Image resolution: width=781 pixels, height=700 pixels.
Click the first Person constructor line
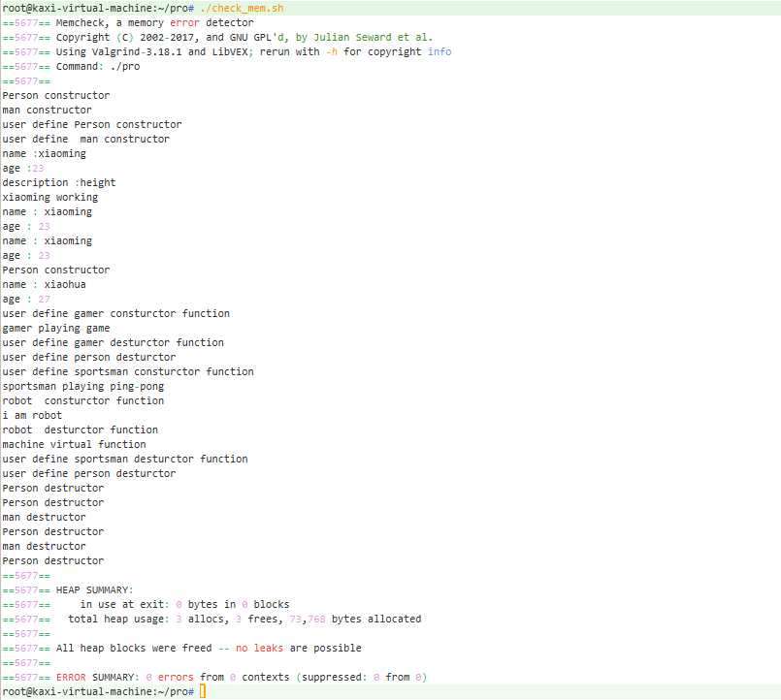coord(54,95)
